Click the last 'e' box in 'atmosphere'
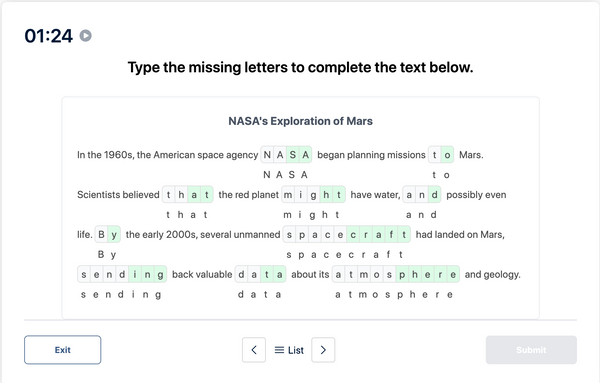600x383 pixels. (453, 274)
